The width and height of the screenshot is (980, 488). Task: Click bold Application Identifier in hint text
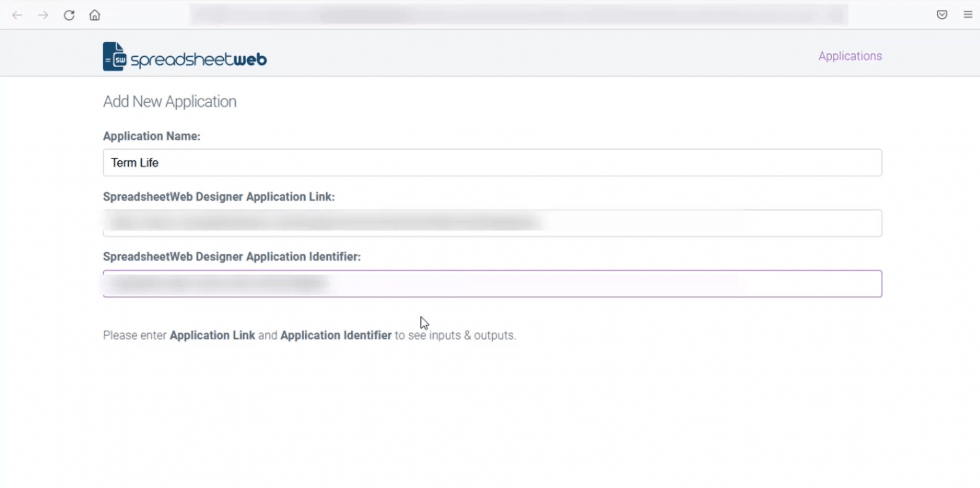[x=336, y=336]
